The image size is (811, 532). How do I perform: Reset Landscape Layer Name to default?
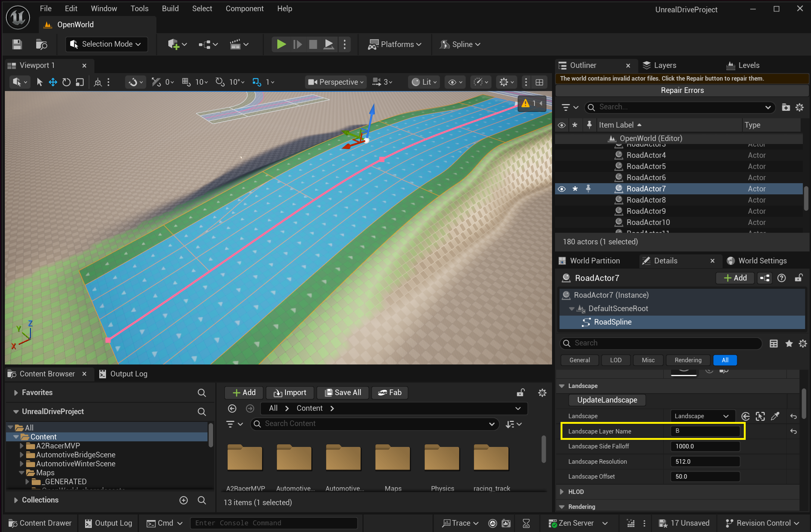793,431
